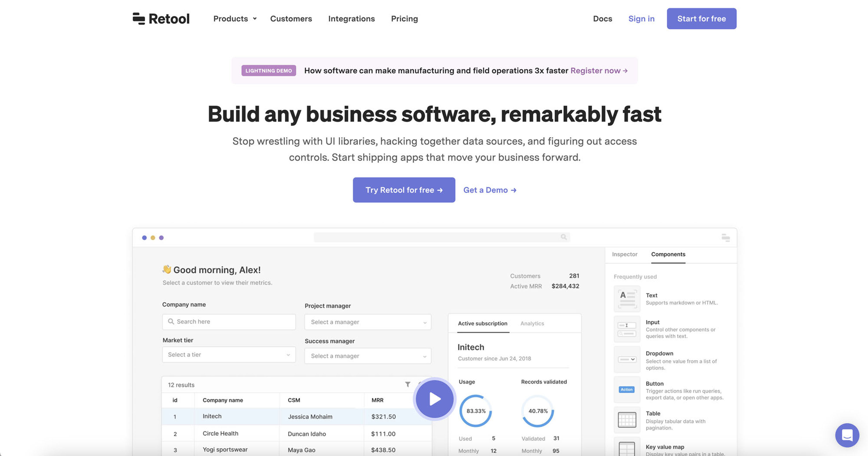Open the Market tier dropdown
This screenshot has width=868, height=456.
(229, 355)
